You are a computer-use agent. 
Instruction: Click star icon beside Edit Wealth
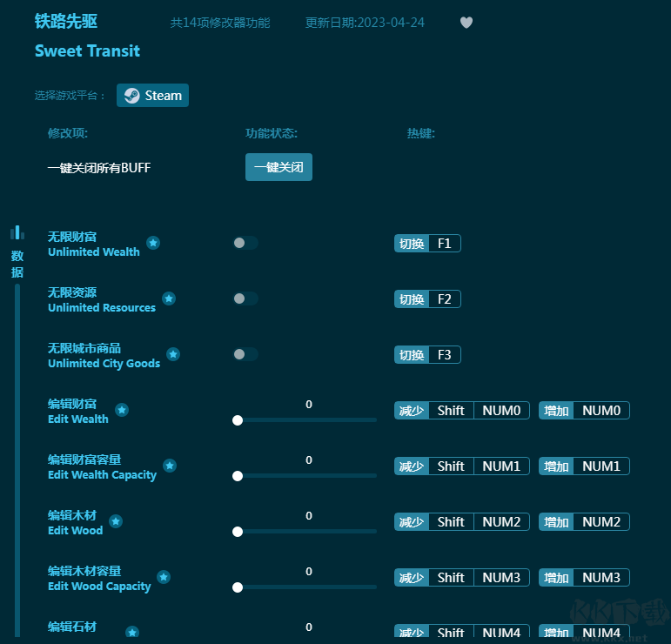coord(122,410)
